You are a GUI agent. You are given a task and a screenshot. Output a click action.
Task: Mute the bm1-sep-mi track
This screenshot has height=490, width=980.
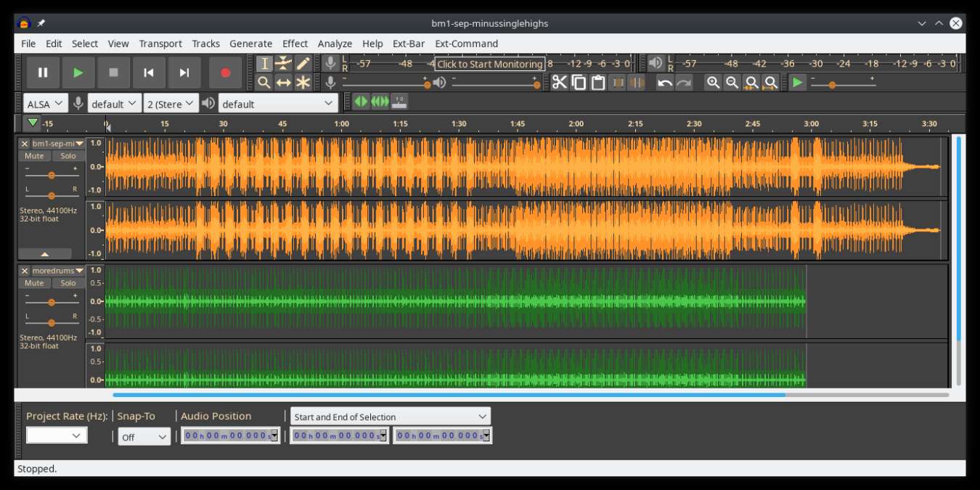pos(33,155)
